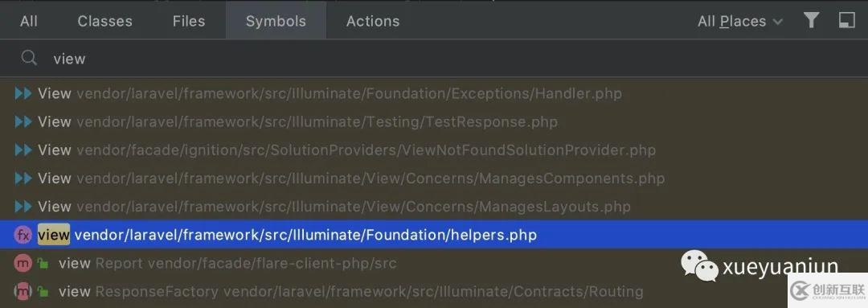Click the green lock icon on view Report
868x308 pixels.
click(x=43, y=264)
